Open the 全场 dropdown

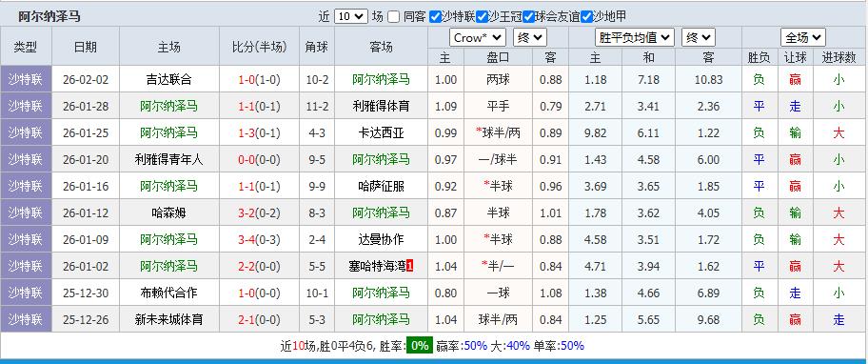803,38
